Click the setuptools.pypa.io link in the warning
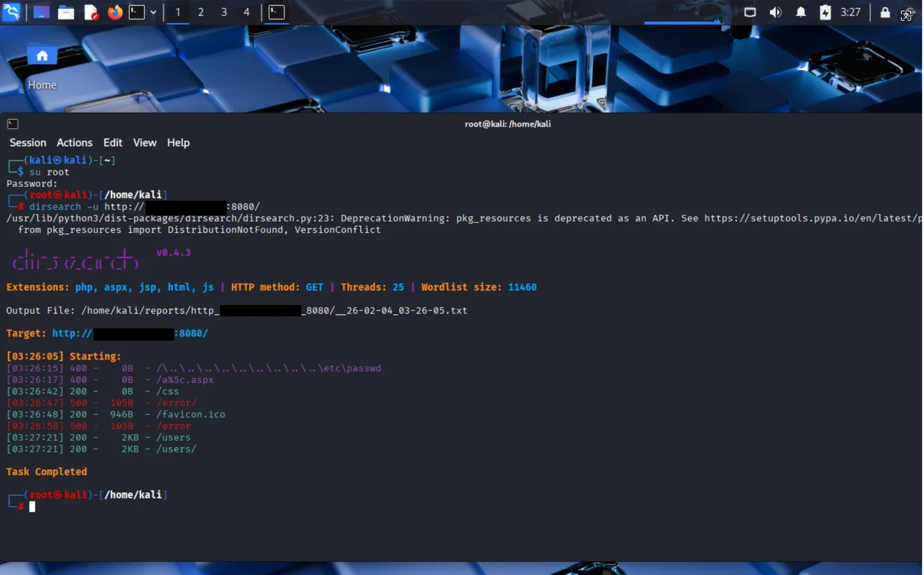 click(812, 218)
